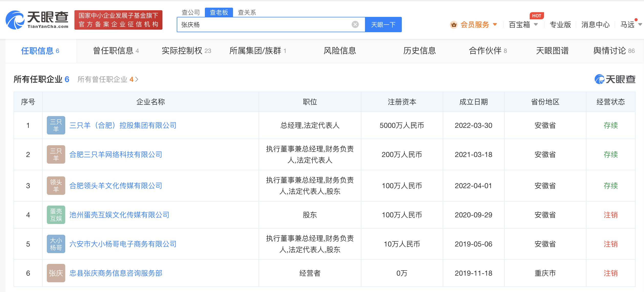Click the 三只羊 company logo in row 1
644x292 pixels.
click(56, 125)
